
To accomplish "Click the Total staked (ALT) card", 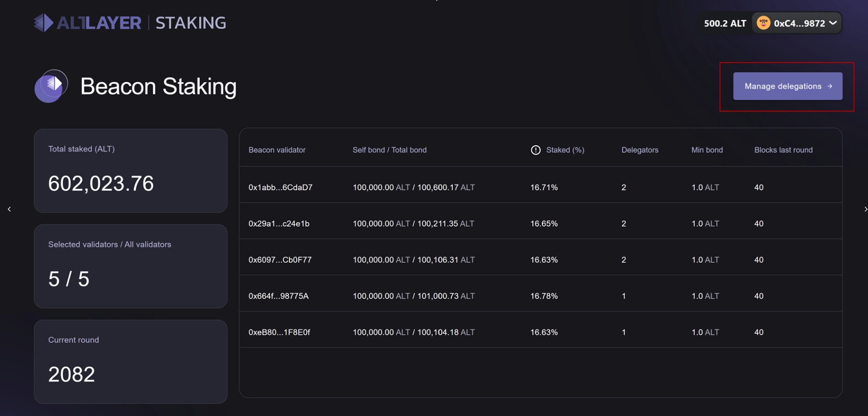I will [131, 171].
